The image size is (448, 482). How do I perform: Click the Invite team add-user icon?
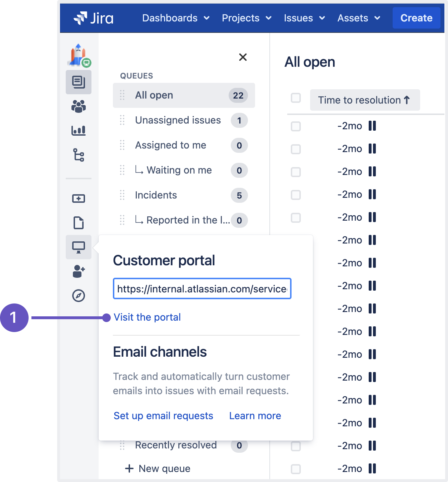tap(79, 271)
